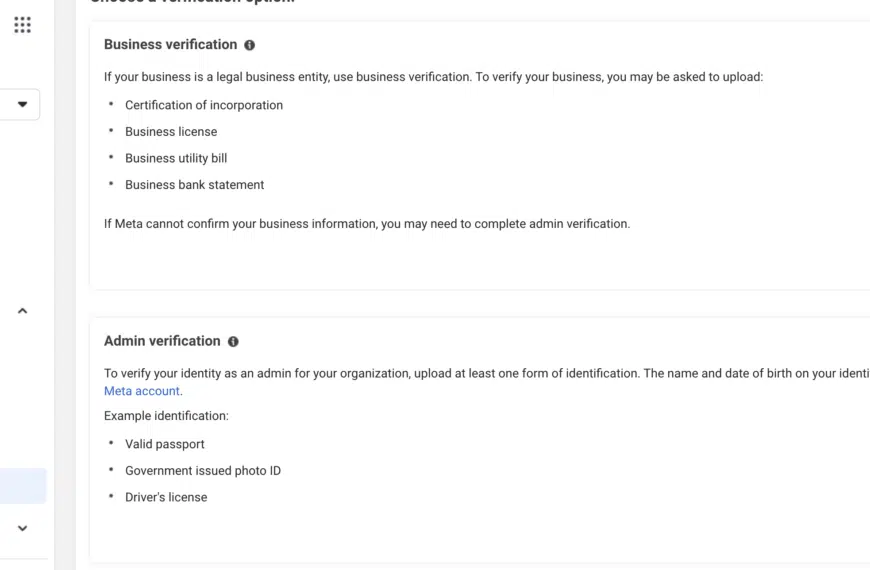Image resolution: width=870 pixels, height=570 pixels.
Task: Expand sidebar section using downward chevron
Action: click(x=22, y=528)
